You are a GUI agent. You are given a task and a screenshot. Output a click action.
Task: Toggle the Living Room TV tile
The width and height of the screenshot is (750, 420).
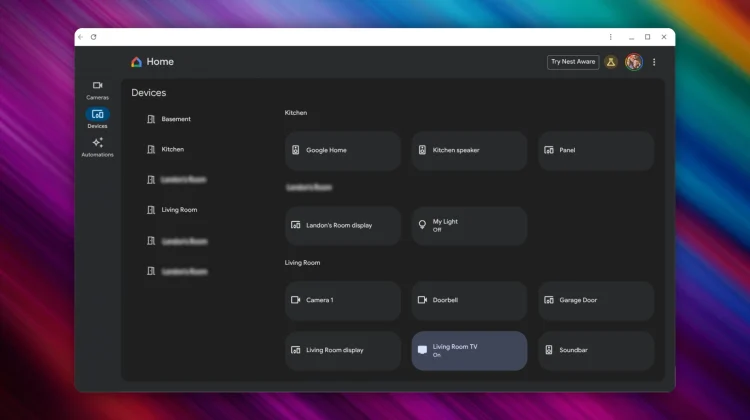[469, 351]
